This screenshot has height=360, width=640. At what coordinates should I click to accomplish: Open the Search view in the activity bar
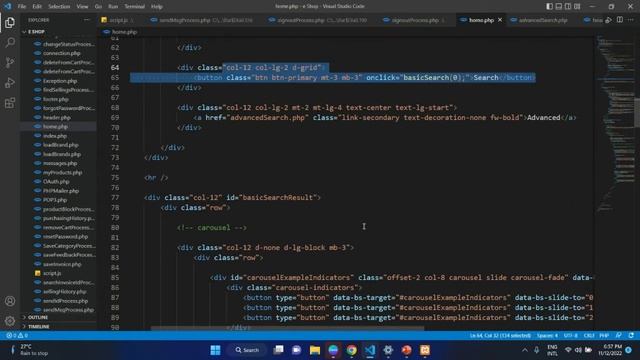(10, 42)
